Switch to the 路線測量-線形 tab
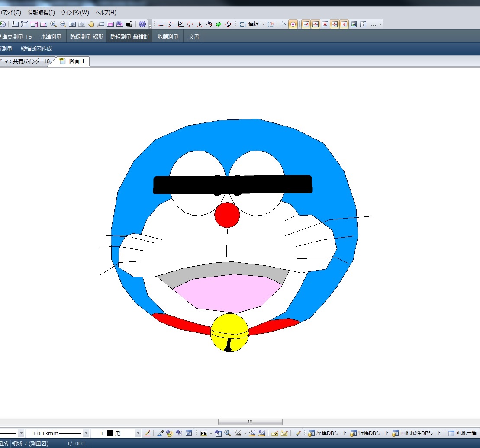Screen dimensions: 480x448 [87, 36]
